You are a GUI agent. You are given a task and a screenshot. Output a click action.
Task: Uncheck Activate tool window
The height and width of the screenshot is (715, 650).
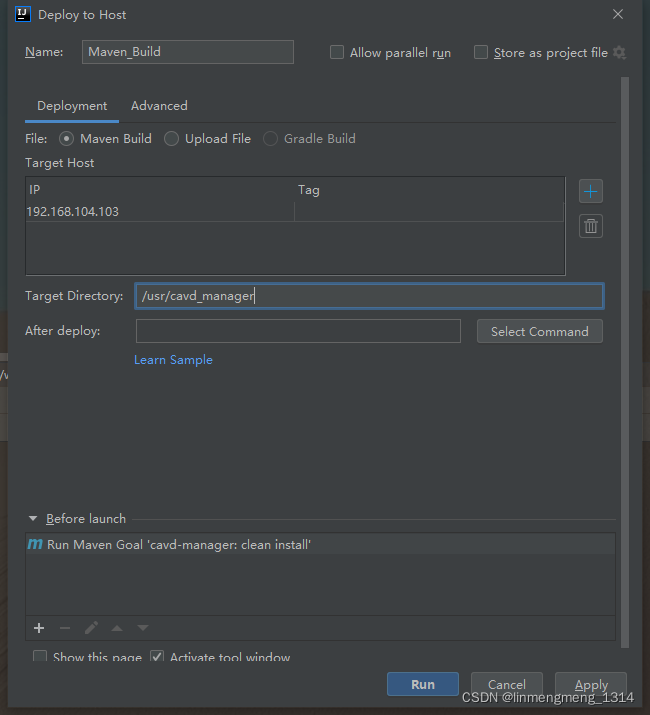pos(157,657)
